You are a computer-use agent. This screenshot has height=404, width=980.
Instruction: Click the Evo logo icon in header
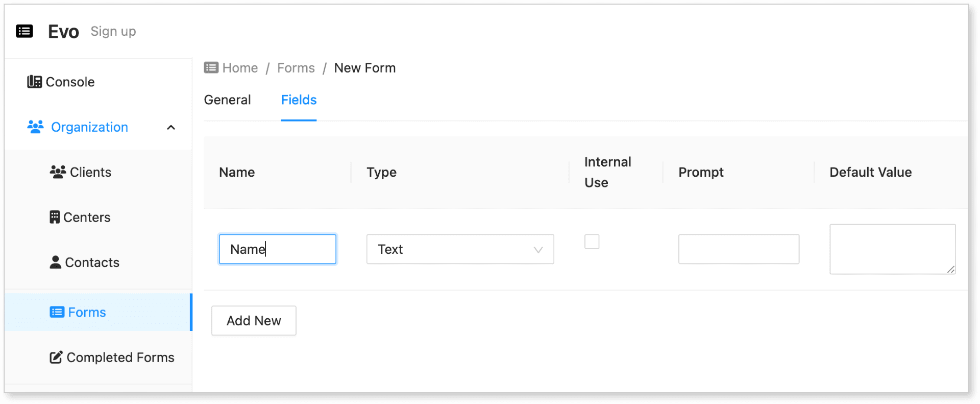(x=24, y=31)
